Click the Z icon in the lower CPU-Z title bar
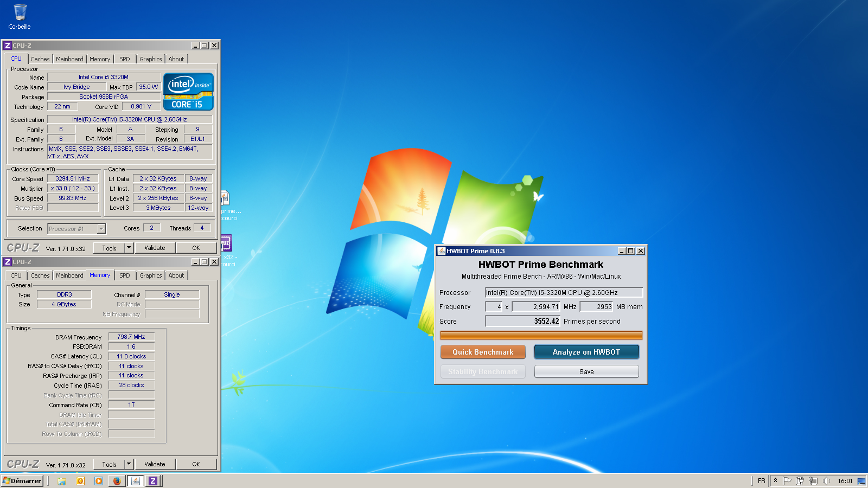The image size is (868, 488). point(8,262)
